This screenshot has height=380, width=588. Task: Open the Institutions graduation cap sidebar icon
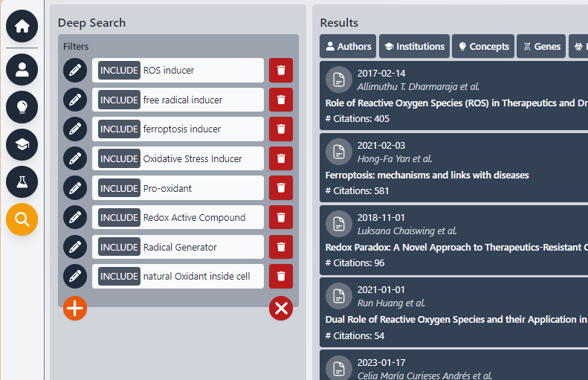click(22, 144)
